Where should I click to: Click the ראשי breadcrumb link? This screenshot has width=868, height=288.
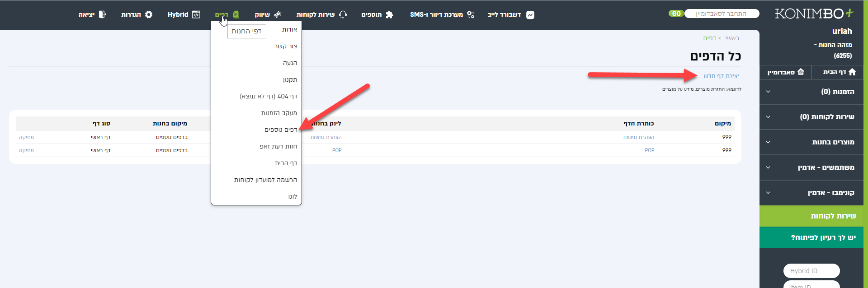732,38
